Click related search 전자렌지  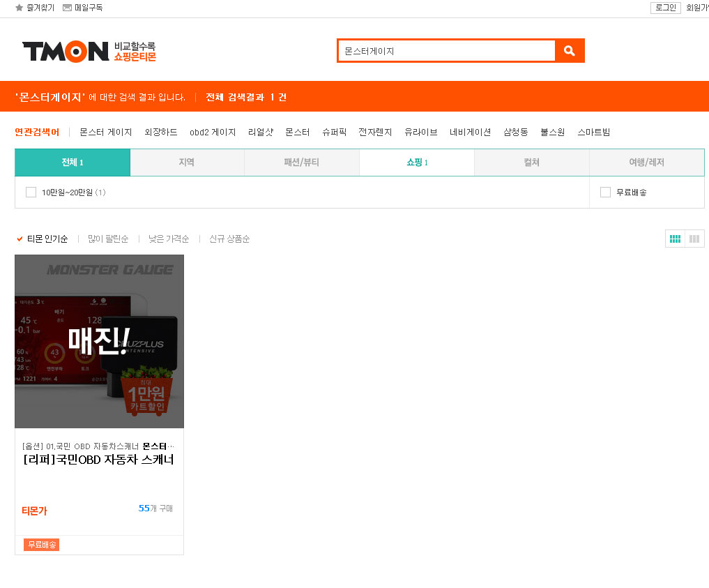375,132
